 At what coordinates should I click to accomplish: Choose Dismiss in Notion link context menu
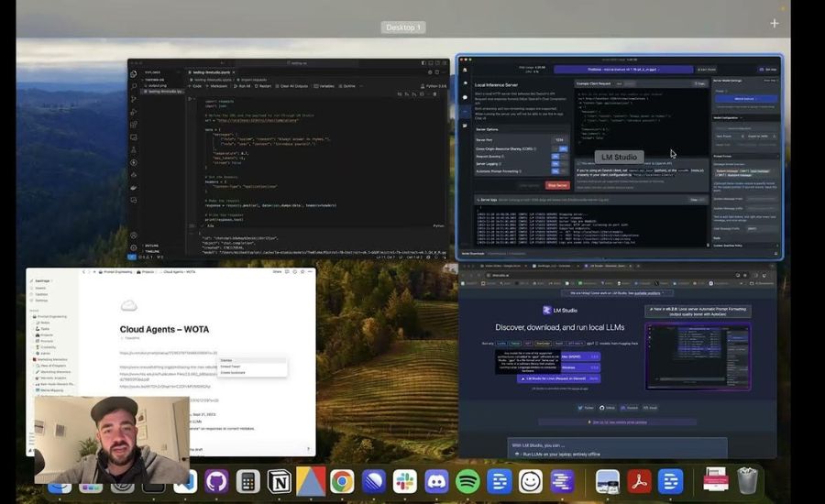click(253, 360)
